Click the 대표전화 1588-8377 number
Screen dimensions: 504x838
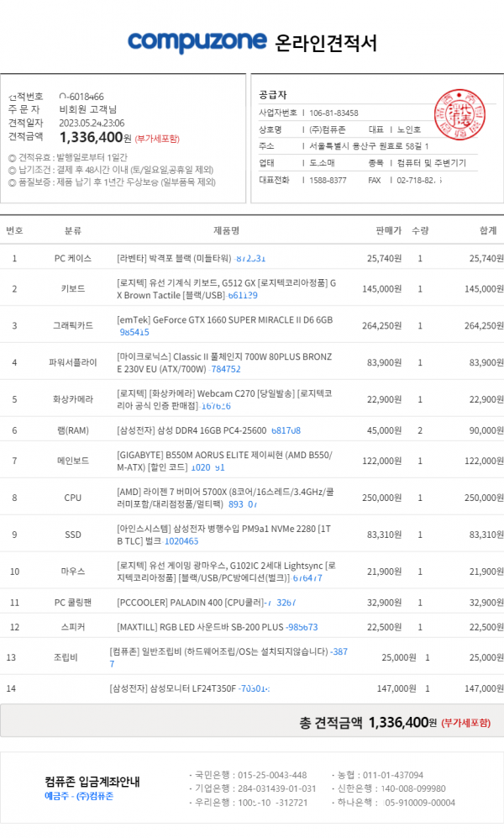pyautogui.click(x=328, y=180)
